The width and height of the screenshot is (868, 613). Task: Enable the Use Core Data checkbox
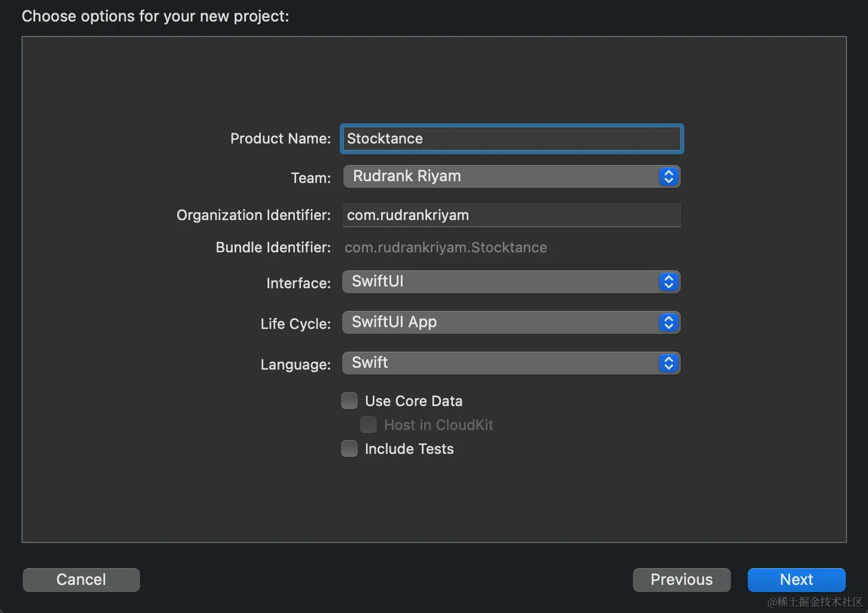(349, 400)
